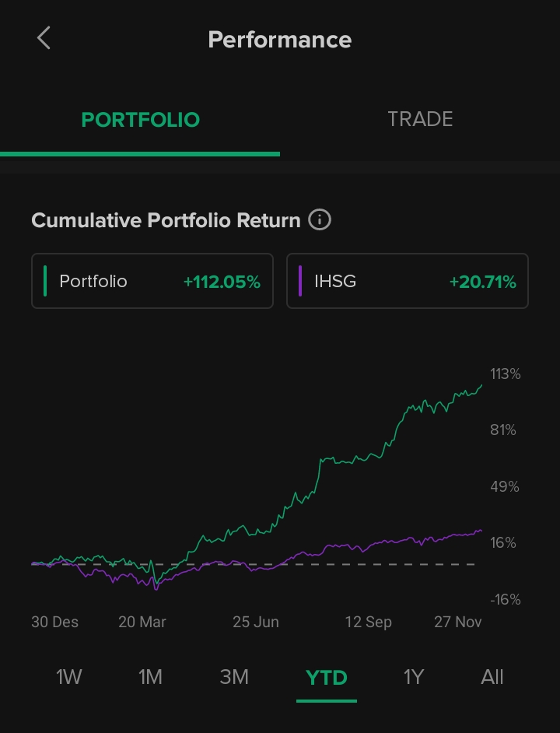Toggle the Portfolio series legend

(152, 281)
